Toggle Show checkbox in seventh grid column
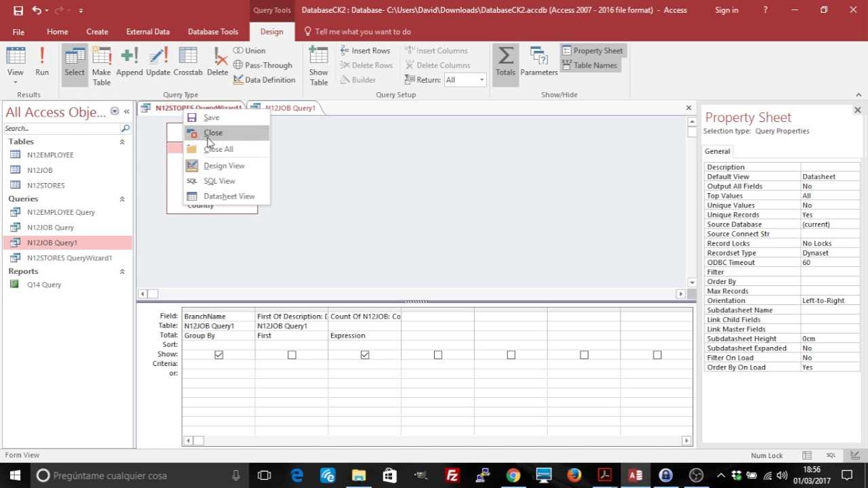Viewport: 868px width, 488px height. pyautogui.click(x=657, y=354)
